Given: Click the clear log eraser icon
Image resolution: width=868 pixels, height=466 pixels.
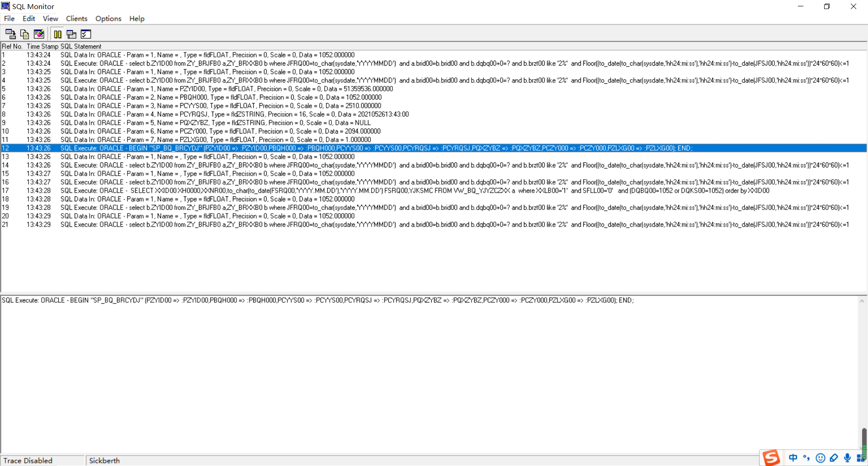Looking at the screenshot, I should click(39, 34).
